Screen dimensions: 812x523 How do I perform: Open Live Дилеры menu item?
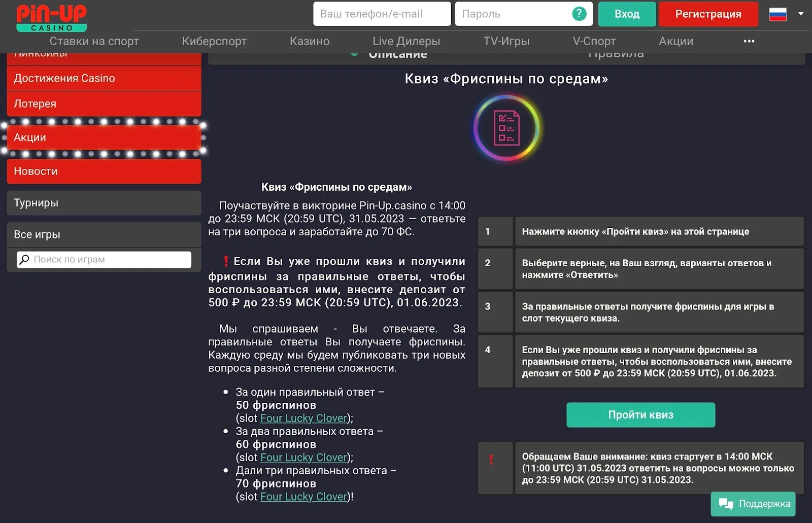406,41
